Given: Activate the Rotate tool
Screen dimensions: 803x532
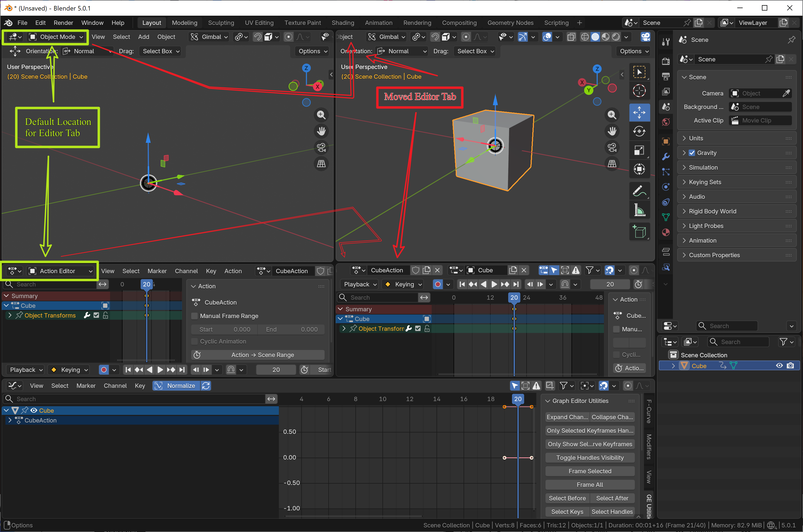Looking at the screenshot, I should tap(639, 131).
